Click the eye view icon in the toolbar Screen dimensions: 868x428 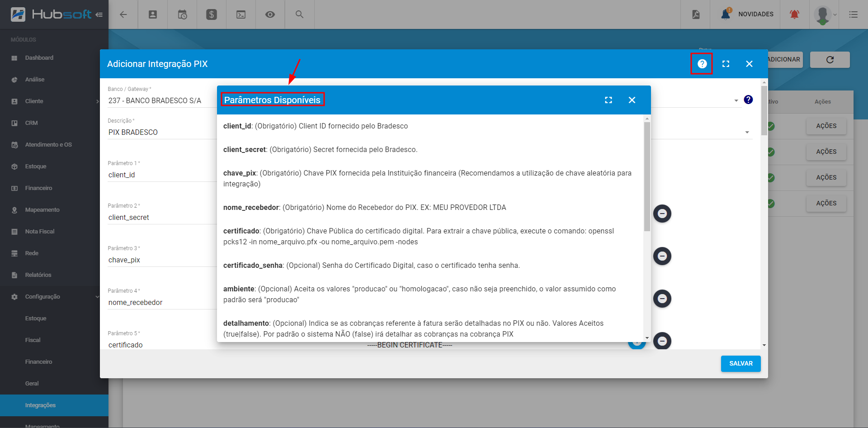270,14
